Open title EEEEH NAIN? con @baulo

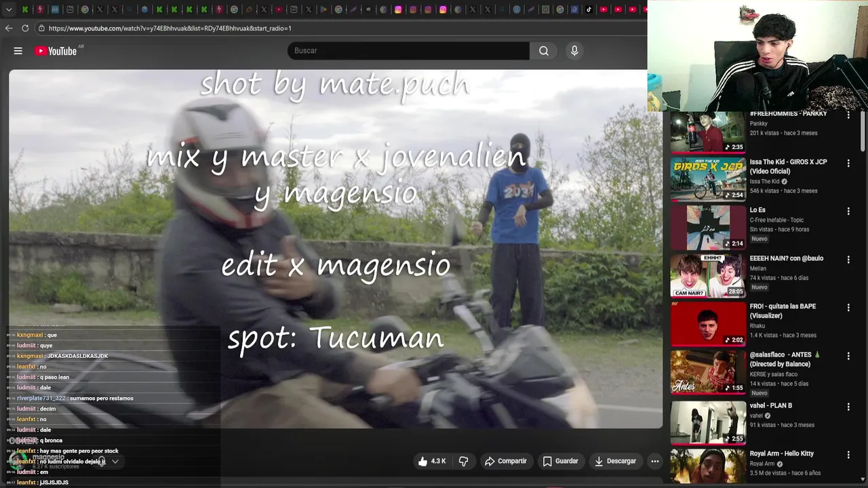coord(786,258)
